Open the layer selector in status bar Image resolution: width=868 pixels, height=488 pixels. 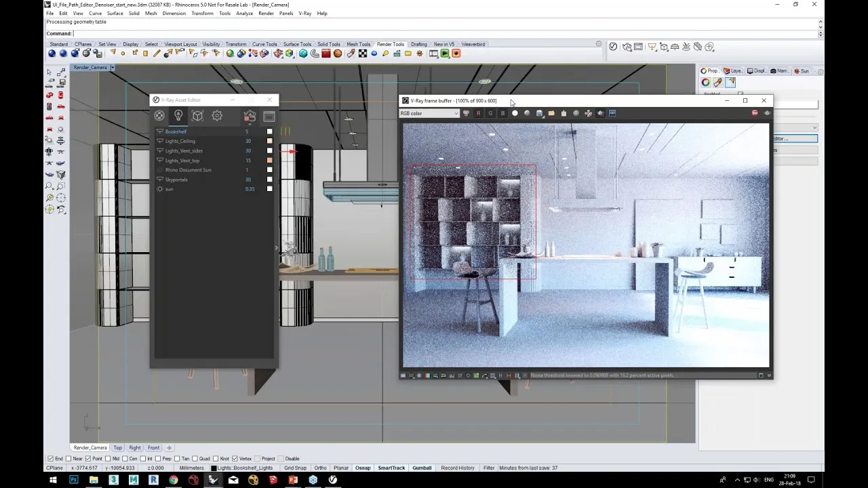[x=244, y=468]
